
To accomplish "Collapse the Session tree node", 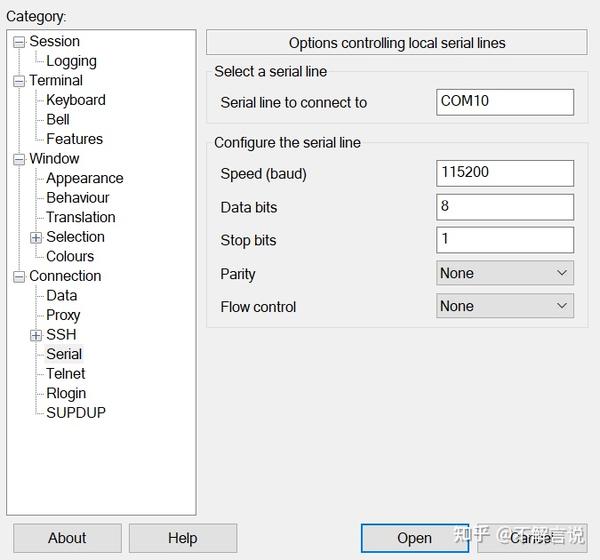I will pyautogui.click(x=19, y=42).
